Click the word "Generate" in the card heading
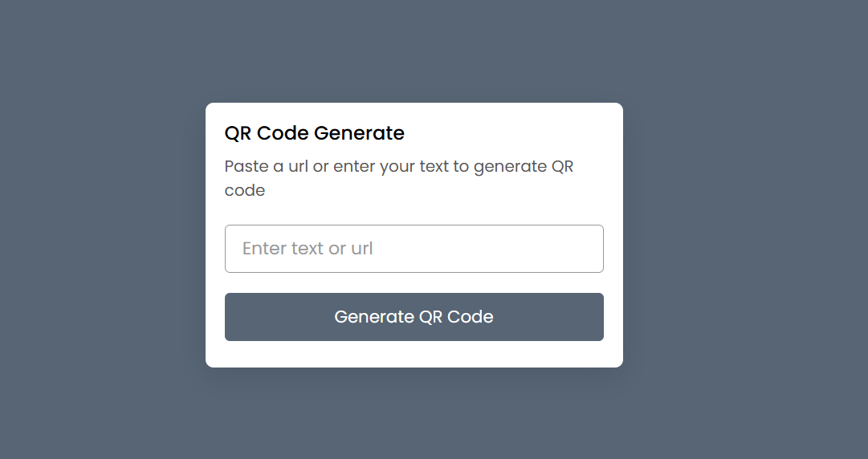868x459 pixels. click(359, 133)
